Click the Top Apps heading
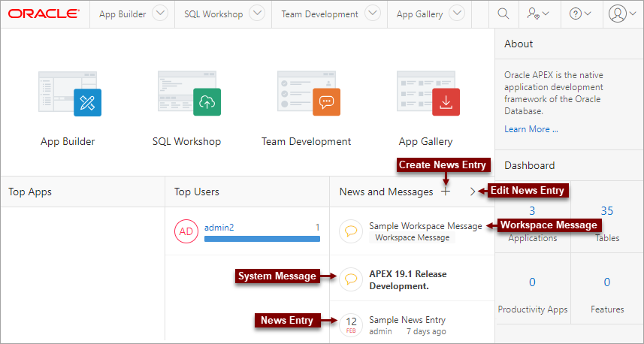The width and height of the screenshot is (644, 344). click(30, 192)
